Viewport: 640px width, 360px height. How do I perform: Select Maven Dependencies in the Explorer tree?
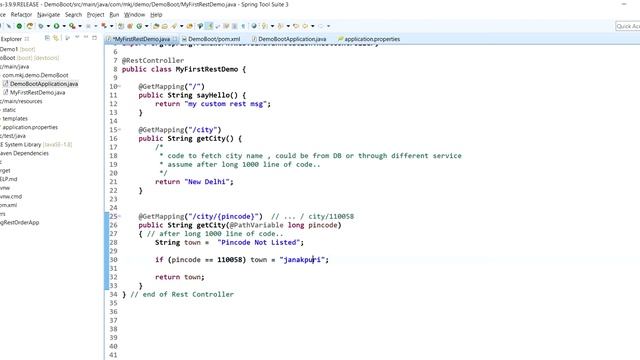point(24,153)
